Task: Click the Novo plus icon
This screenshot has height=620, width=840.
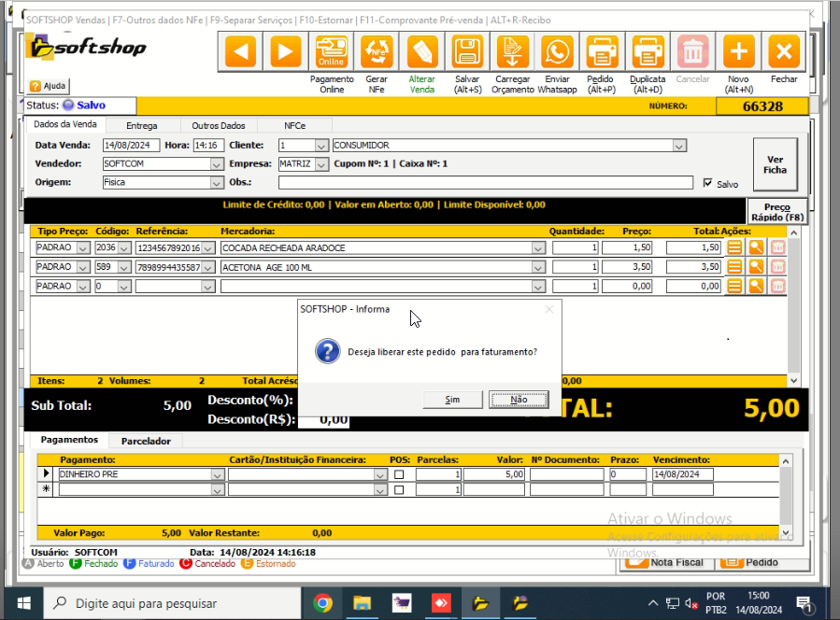Action: point(738,51)
